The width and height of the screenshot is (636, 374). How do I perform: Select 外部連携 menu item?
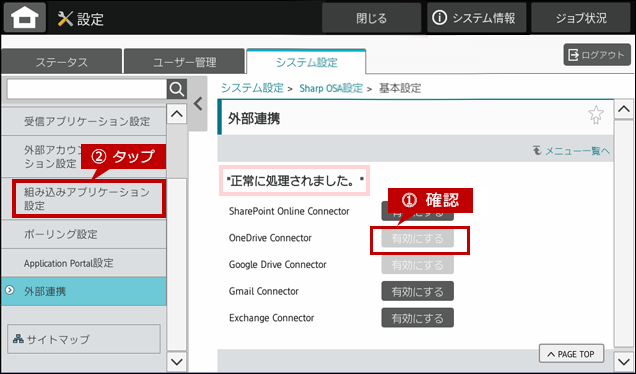84,291
